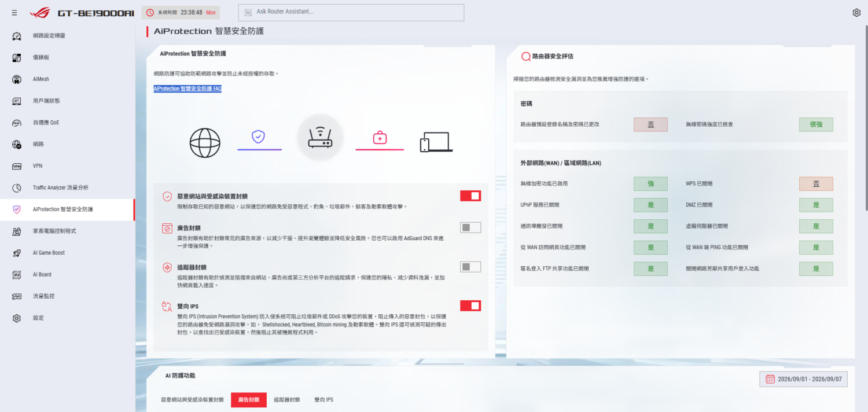This screenshot has height=412, width=868.
Task: Click 是 beside UPnP 服務已關閉
Action: pos(650,205)
